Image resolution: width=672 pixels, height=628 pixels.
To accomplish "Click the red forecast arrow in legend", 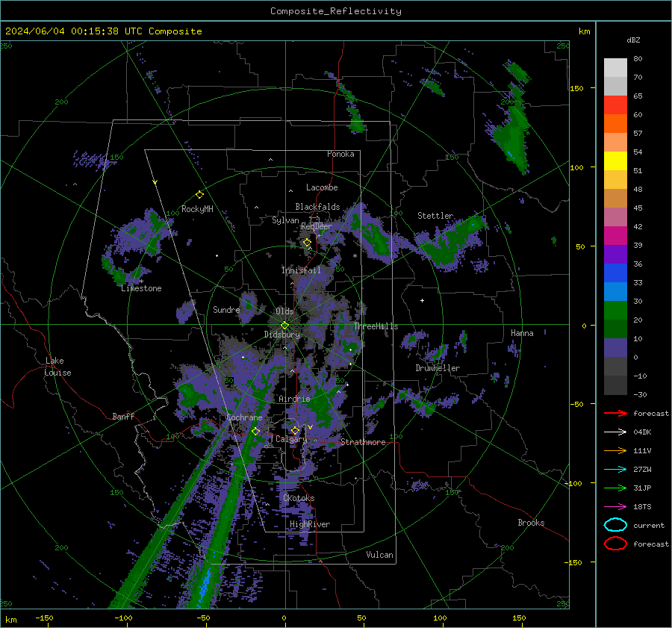I will (615, 413).
